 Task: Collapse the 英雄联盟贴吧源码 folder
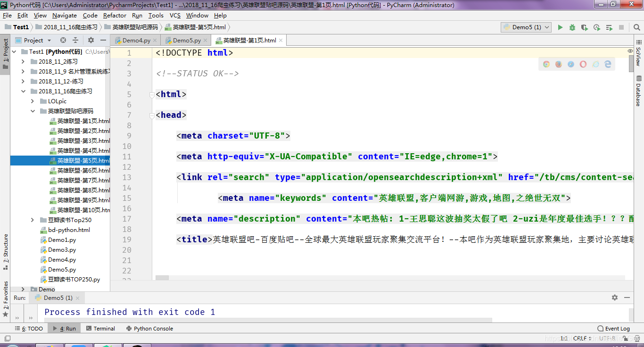tap(33, 111)
